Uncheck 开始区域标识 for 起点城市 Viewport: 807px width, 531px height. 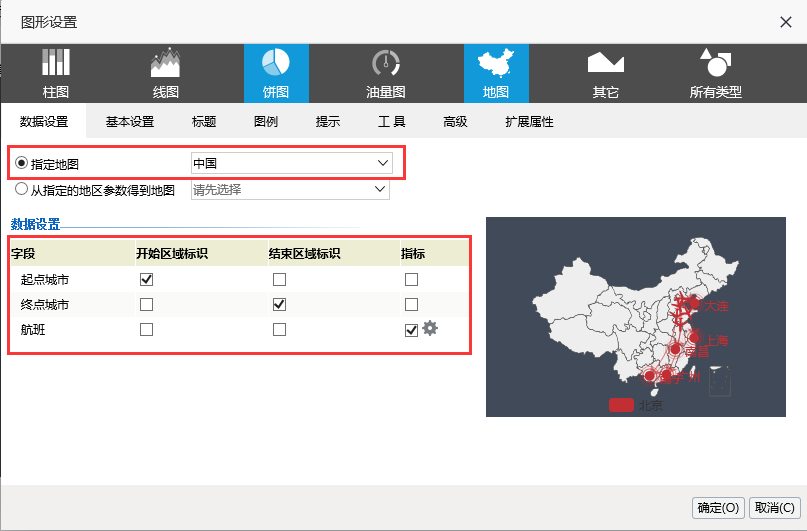point(147,279)
